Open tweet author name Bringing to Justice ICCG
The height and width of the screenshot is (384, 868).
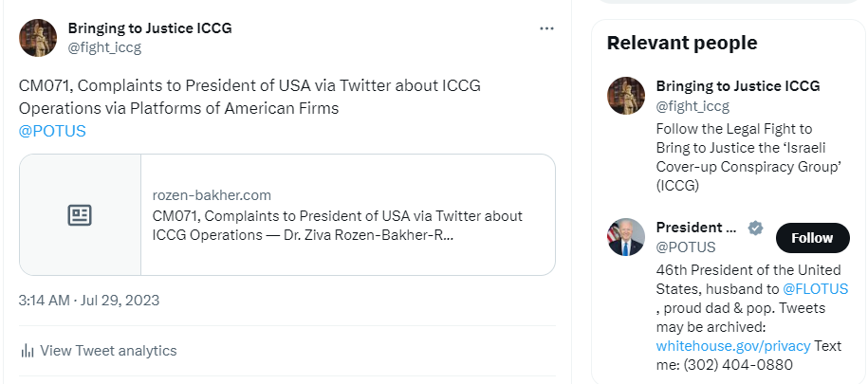(150, 28)
